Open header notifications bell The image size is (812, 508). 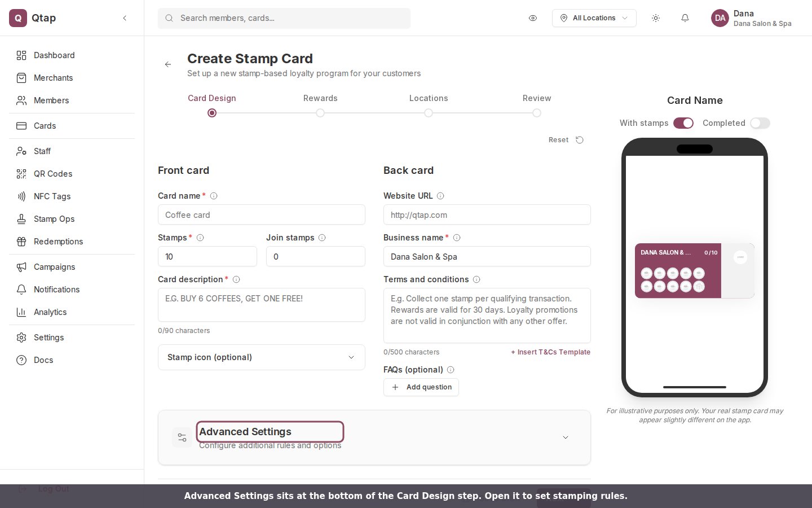685,18
